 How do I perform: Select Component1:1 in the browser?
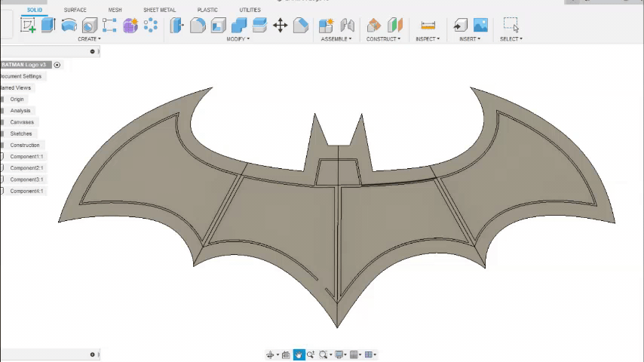pyautogui.click(x=26, y=157)
